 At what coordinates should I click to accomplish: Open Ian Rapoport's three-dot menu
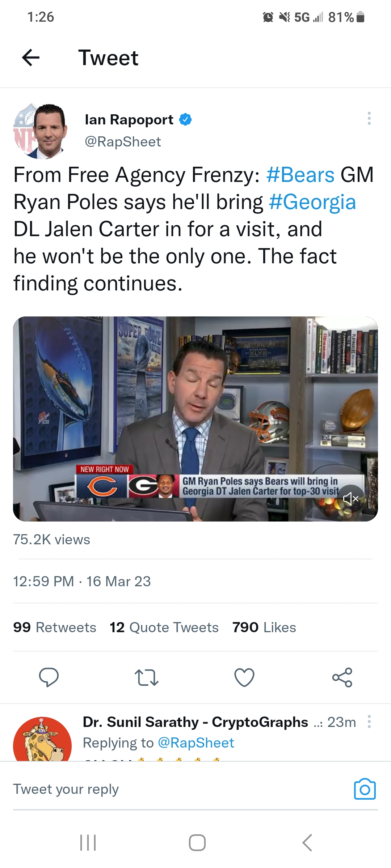click(369, 119)
